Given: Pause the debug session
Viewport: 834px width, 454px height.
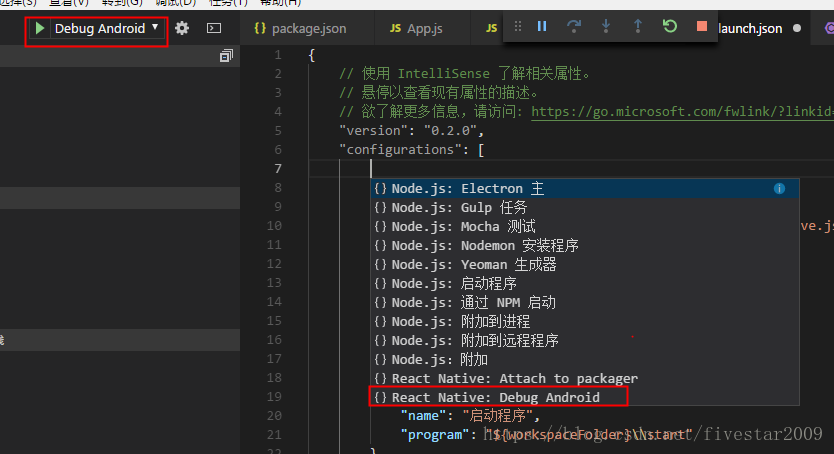Looking at the screenshot, I should 542,26.
